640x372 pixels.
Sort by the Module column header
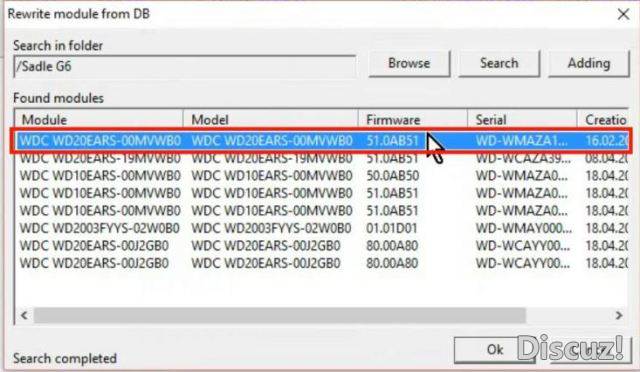(x=100, y=120)
